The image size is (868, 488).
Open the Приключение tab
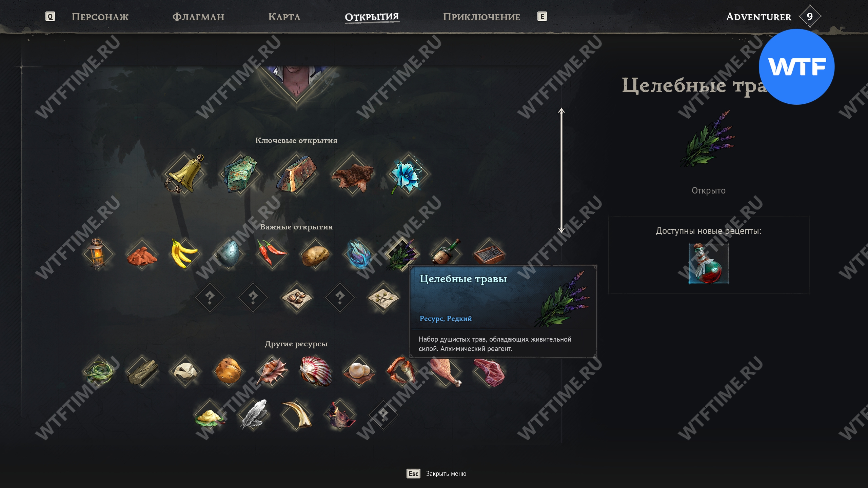481,17
